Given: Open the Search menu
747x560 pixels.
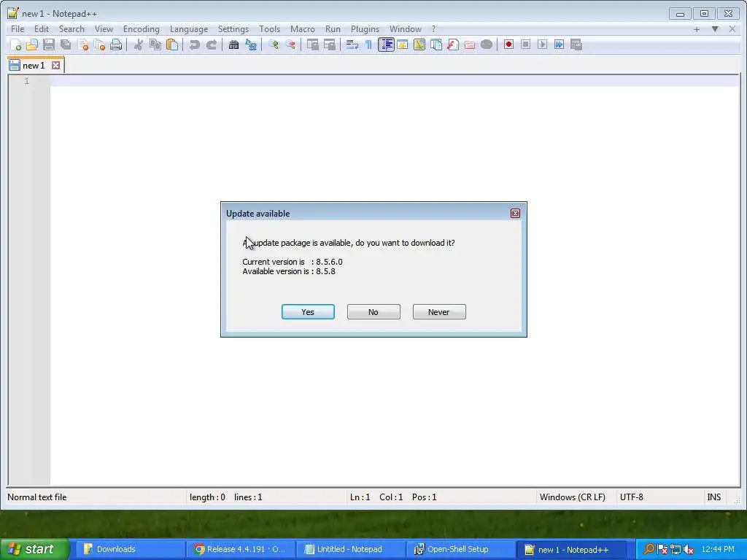Looking at the screenshot, I should pyautogui.click(x=71, y=29).
